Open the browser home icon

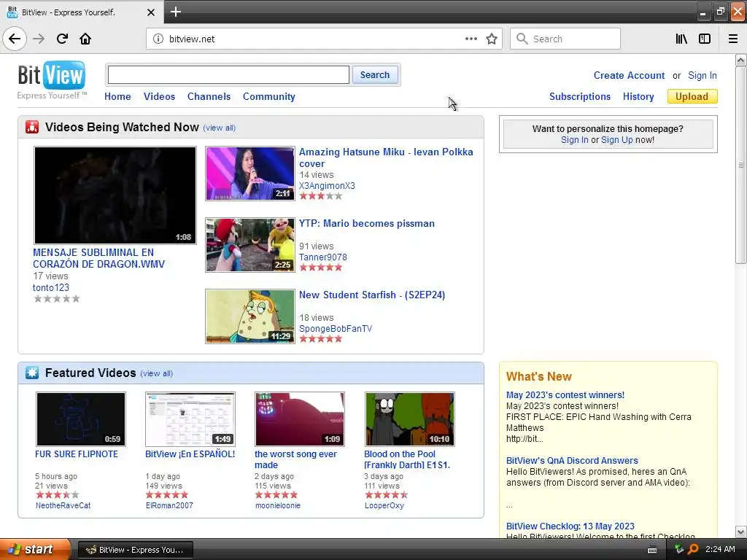pos(85,39)
